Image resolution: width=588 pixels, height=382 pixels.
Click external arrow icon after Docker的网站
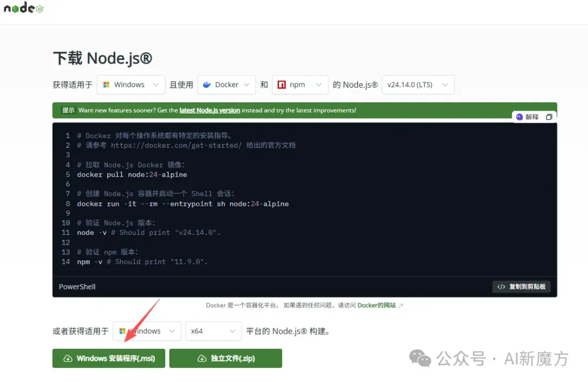tap(401, 306)
